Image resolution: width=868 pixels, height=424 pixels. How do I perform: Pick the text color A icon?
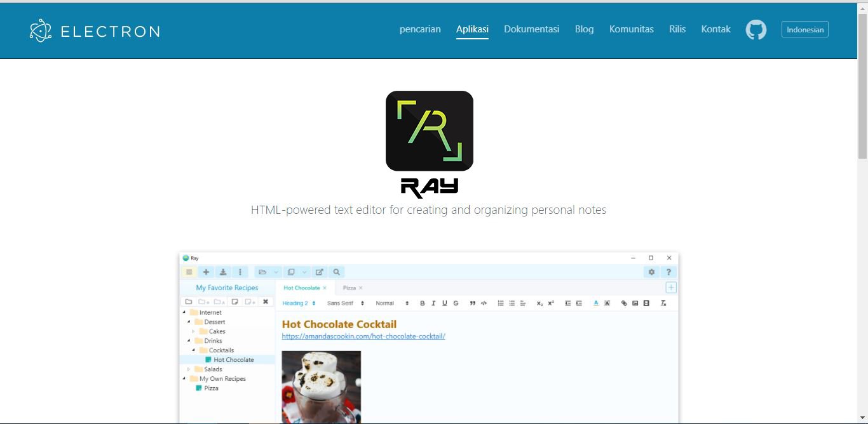[x=596, y=303]
